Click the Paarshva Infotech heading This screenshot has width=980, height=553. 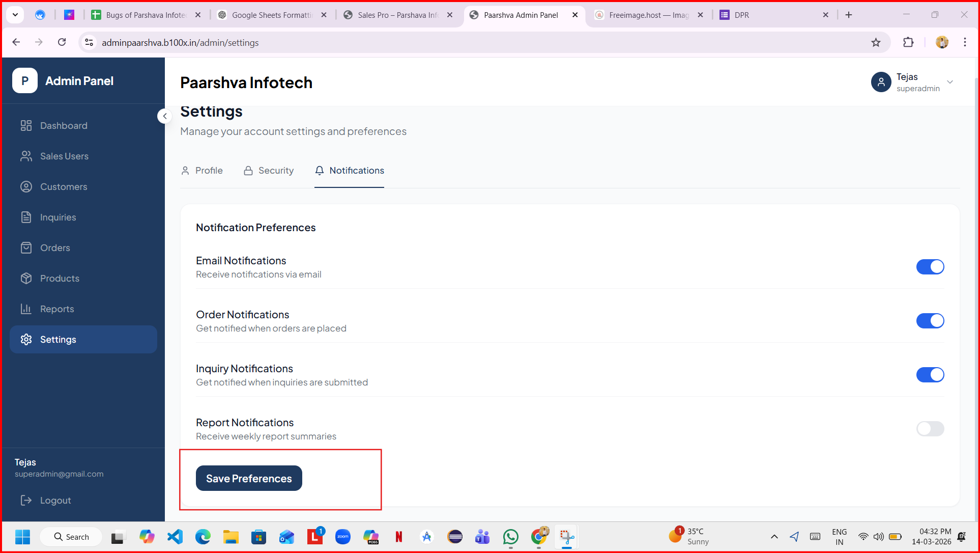tap(246, 82)
